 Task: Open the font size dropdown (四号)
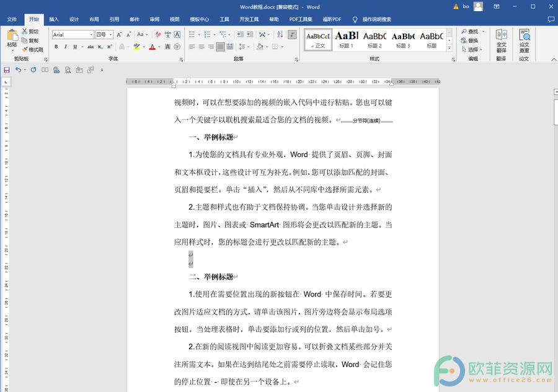[111, 35]
